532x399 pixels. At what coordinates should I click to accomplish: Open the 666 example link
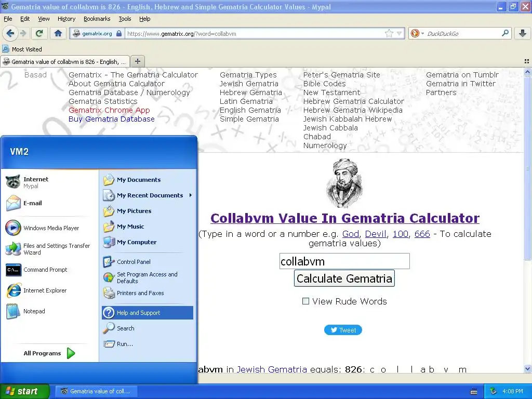(422, 234)
